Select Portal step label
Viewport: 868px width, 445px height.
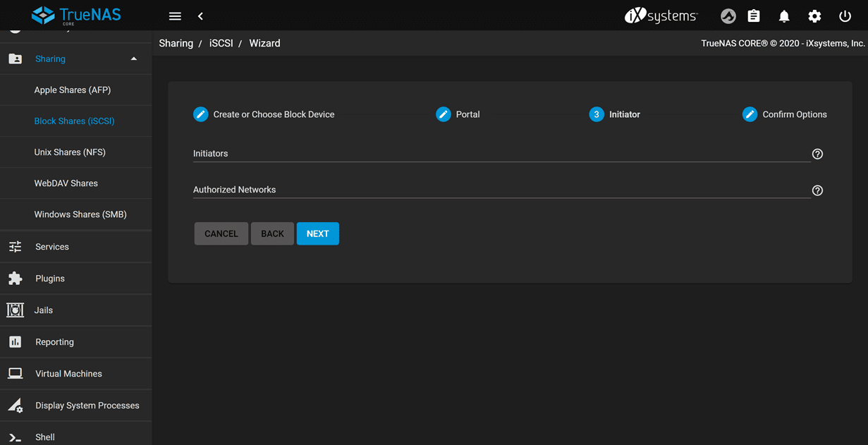[x=468, y=114]
